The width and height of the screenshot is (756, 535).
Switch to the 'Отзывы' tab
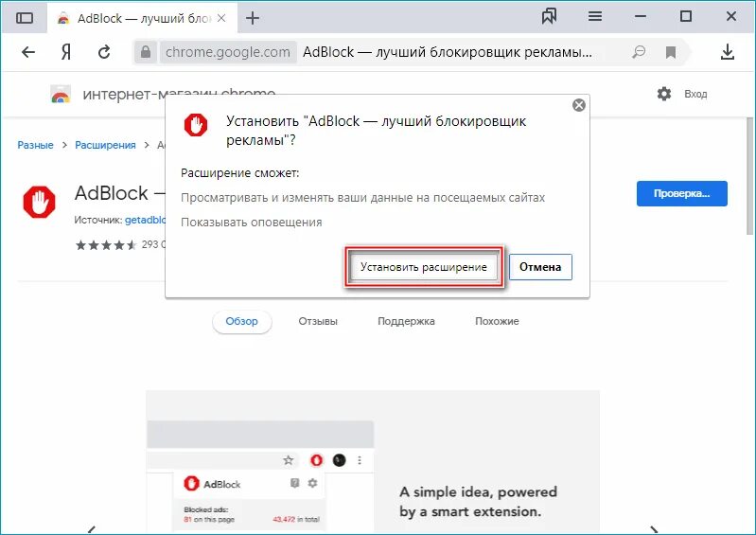tap(318, 321)
